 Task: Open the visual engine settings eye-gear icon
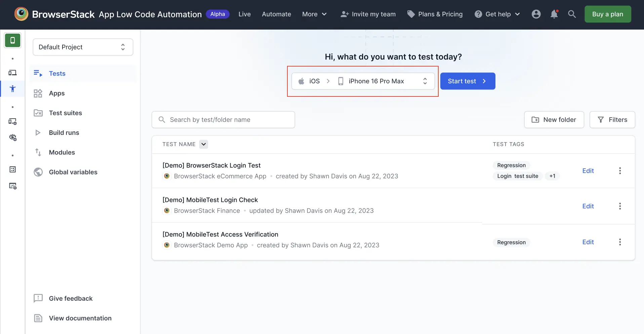pos(12,137)
